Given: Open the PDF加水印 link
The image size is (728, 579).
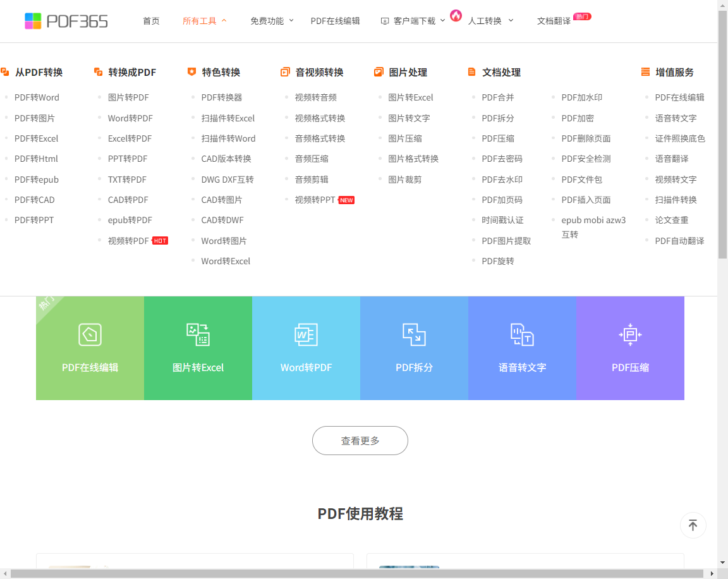Looking at the screenshot, I should [x=582, y=97].
